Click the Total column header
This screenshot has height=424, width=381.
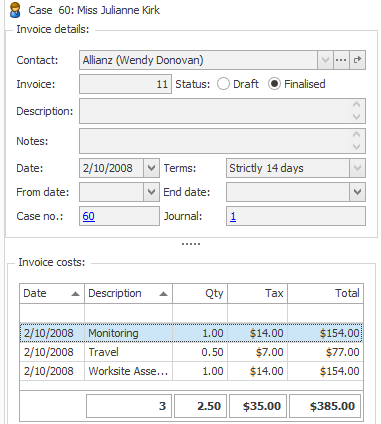pos(325,293)
